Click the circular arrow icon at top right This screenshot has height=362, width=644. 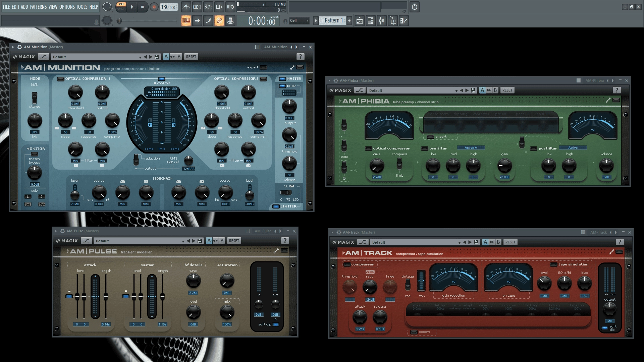tap(415, 7)
